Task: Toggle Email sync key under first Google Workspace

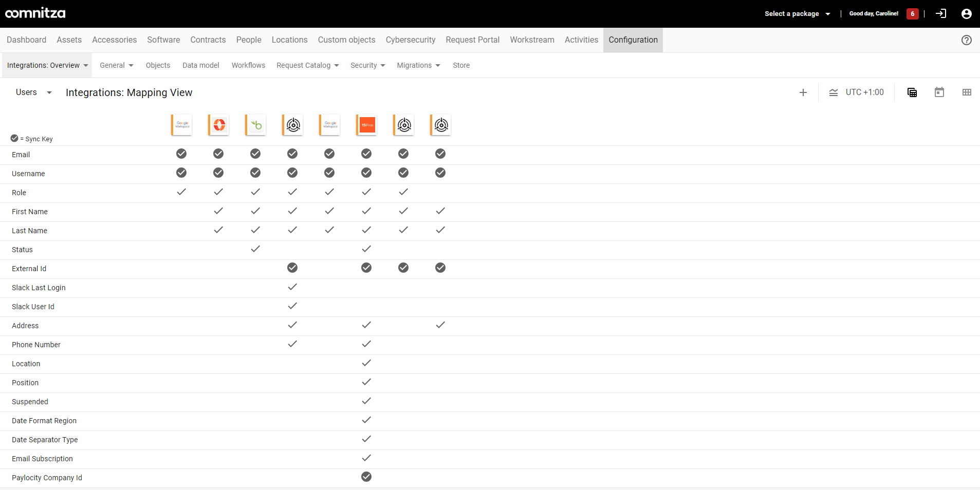Action: [x=181, y=154]
